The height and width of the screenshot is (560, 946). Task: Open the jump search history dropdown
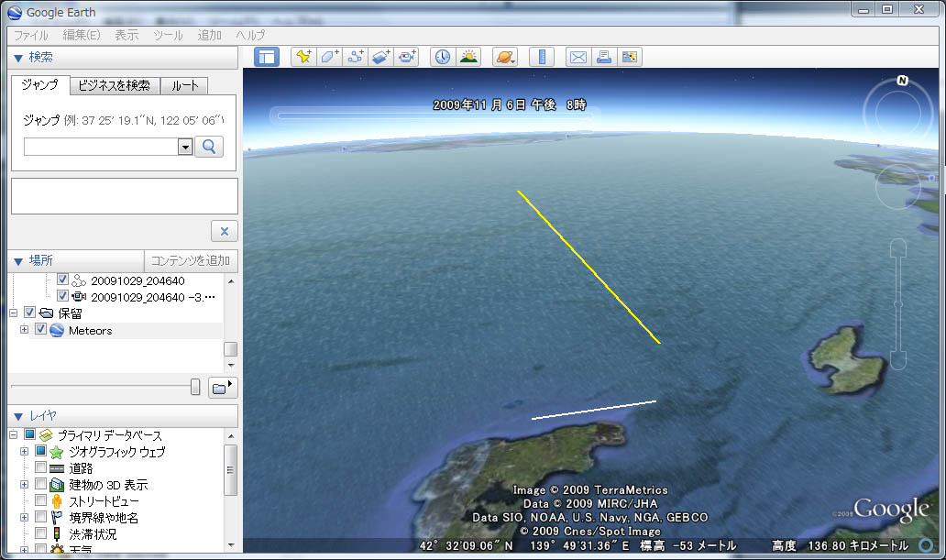coord(185,147)
